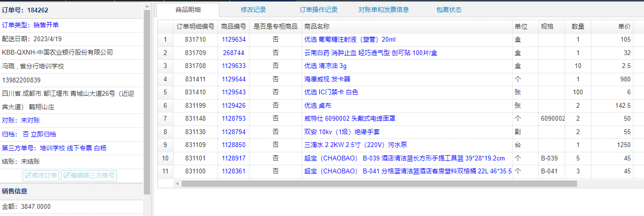Viewport: 644px width, 216px height.
Task: Open the 商品明细 tab
Action: coord(188,10)
